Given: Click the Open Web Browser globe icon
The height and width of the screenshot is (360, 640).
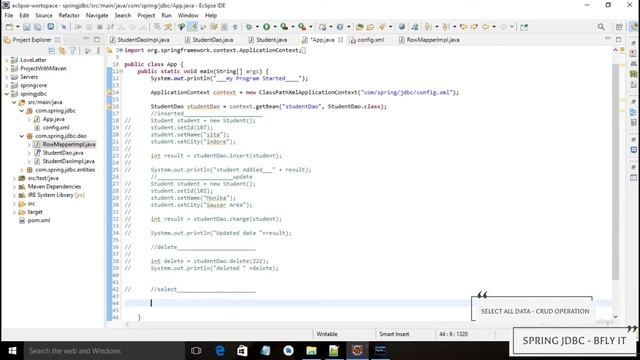Looking at the screenshot, I should click(402, 27).
